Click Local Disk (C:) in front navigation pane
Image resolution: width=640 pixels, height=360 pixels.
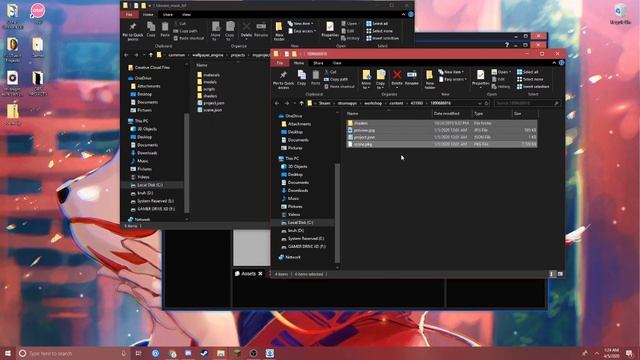pos(297,222)
